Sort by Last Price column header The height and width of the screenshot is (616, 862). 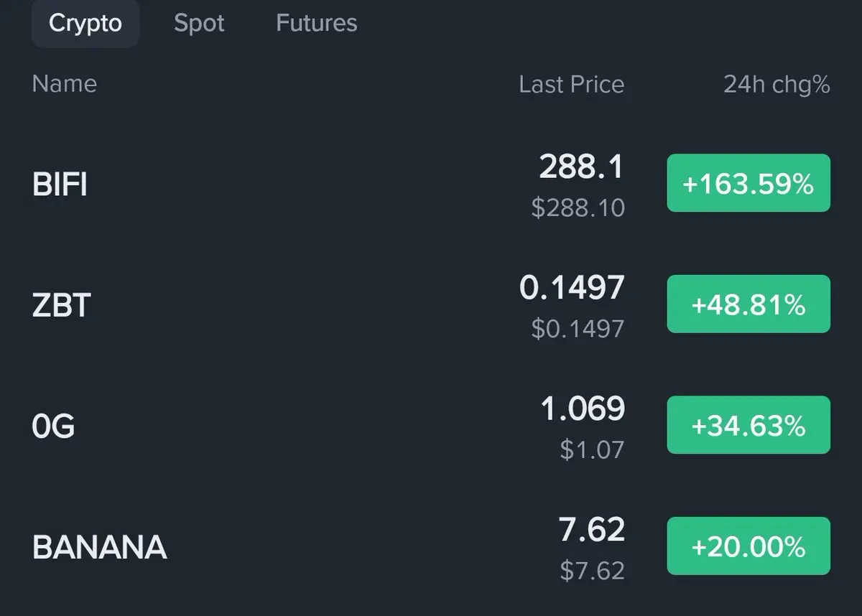tap(571, 85)
